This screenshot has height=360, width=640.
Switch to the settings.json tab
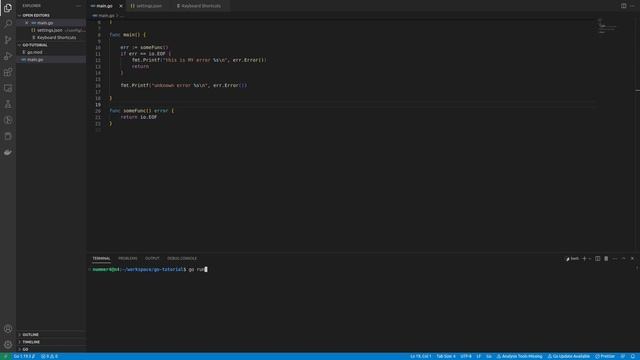tap(149, 6)
